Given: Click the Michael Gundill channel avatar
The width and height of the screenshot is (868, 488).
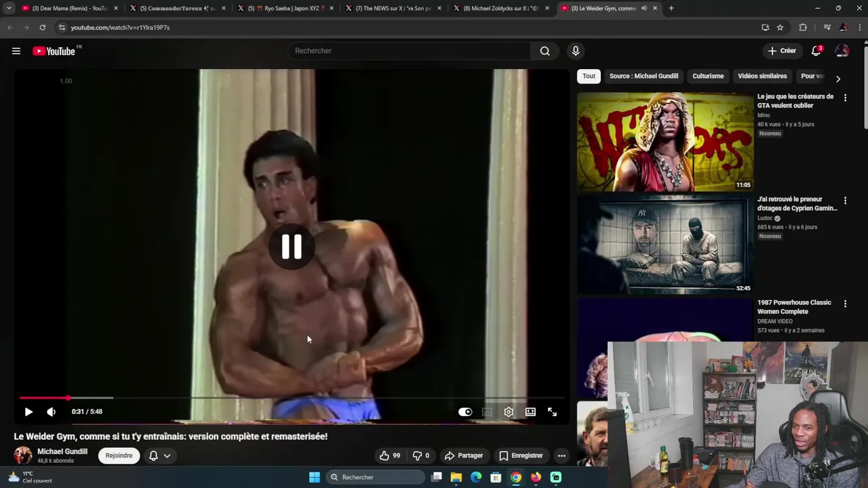Looking at the screenshot, I should tap(23, 455).
